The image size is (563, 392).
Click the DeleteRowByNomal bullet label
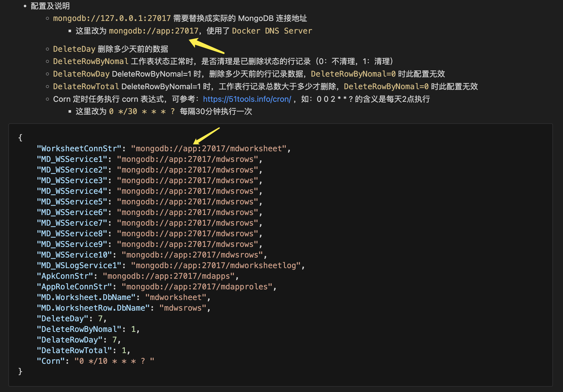click(x=91, y=61)
